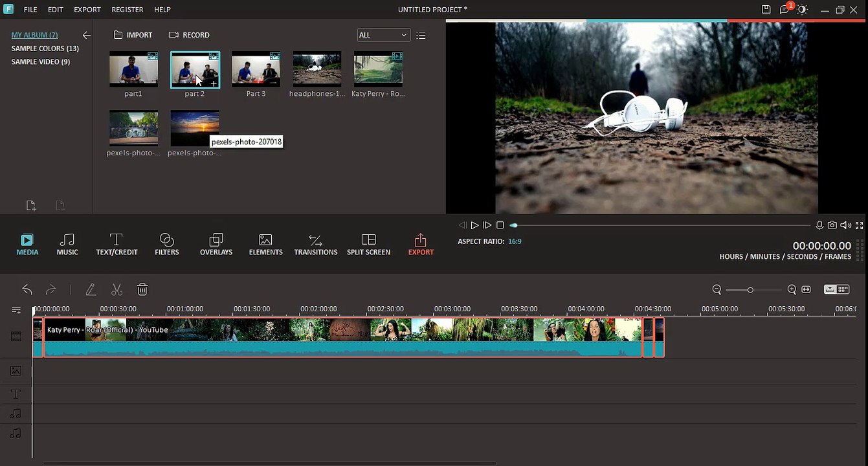This screenshot has width=868, height=466.
Task: Click the picture-in-picture track icon
Action: pyautogui.click(x=16, y=371)
